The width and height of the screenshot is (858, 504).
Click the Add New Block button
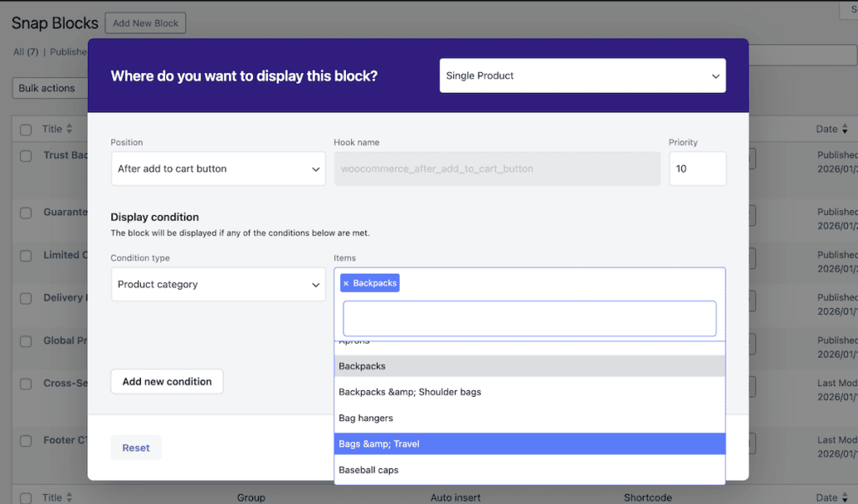tap(145, 23)
